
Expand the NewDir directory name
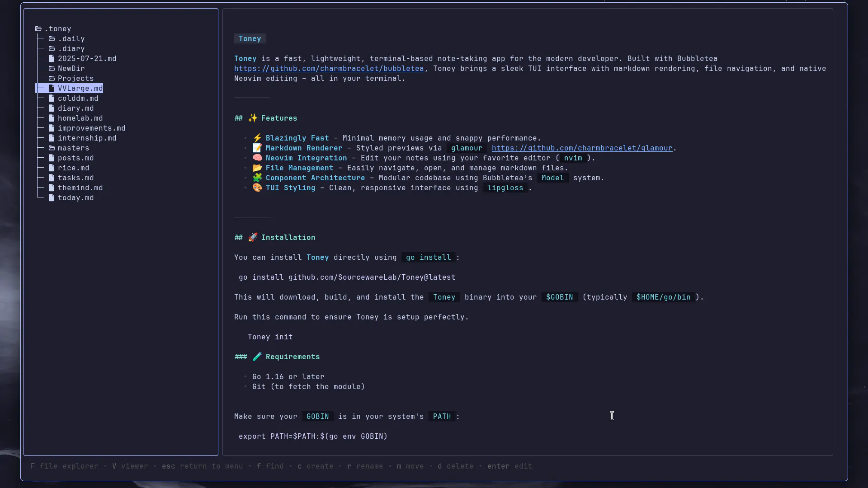(71, 69)
